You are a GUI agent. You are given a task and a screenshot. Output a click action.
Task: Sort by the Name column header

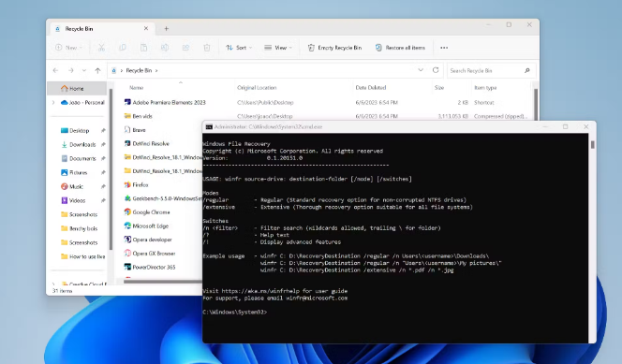click(136, 88)
